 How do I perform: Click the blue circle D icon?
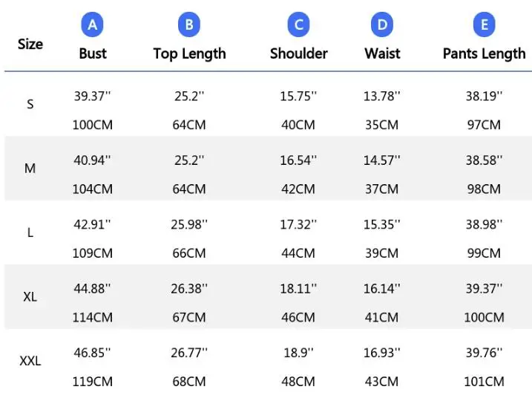[382, 25]
